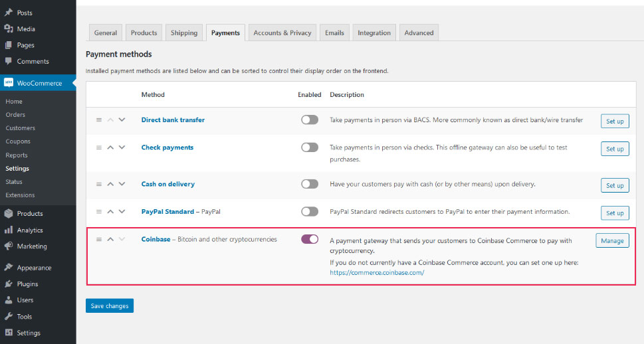644x344 pixels.
Task: Click the Tools wrench icon
Action: pos(9,316)
